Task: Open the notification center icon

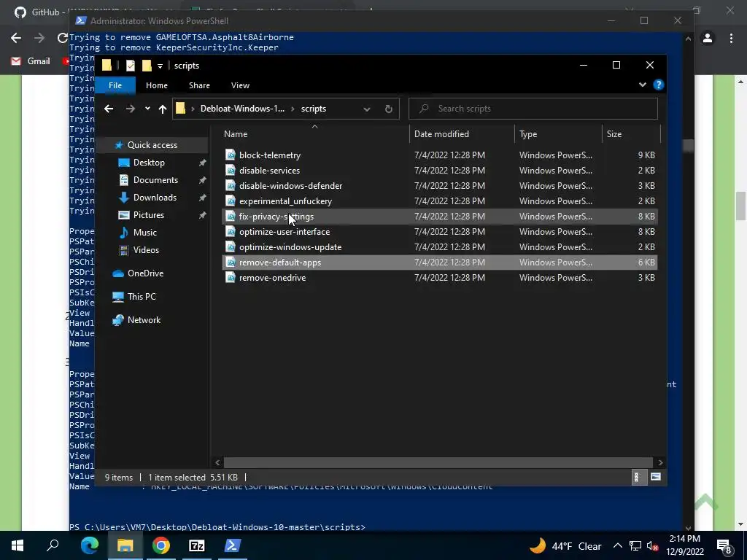Action: point(724,546)
